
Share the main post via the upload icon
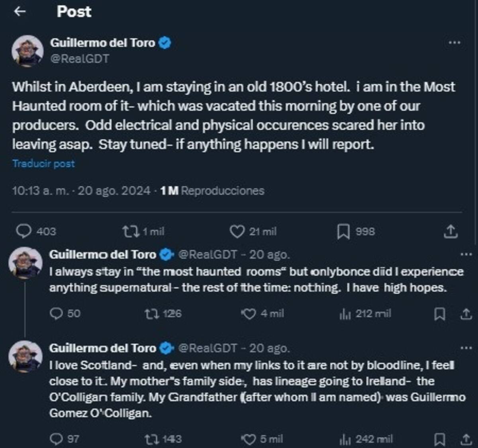click(x=450, y=231)
